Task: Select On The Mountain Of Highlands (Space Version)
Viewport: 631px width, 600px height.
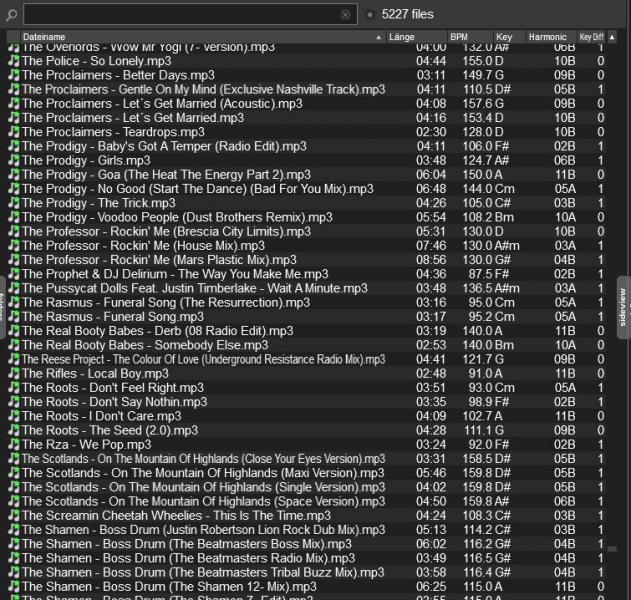Action: tap(308, 501)
